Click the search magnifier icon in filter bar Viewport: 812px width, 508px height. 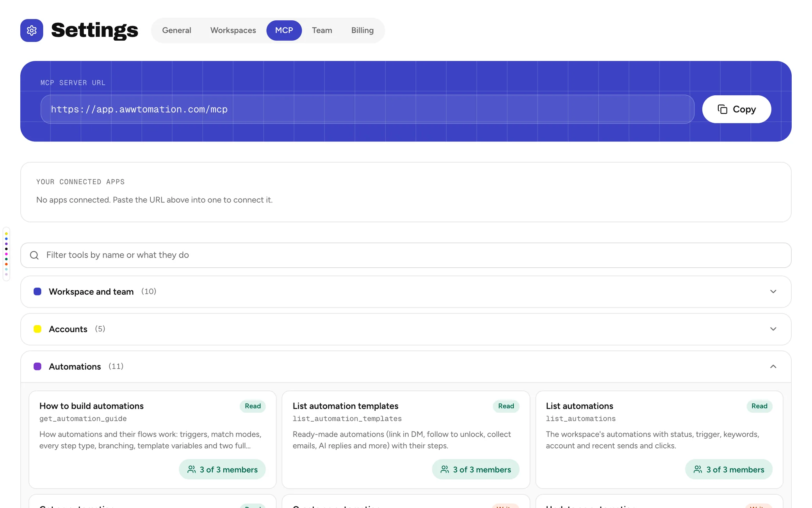[34, 255]
